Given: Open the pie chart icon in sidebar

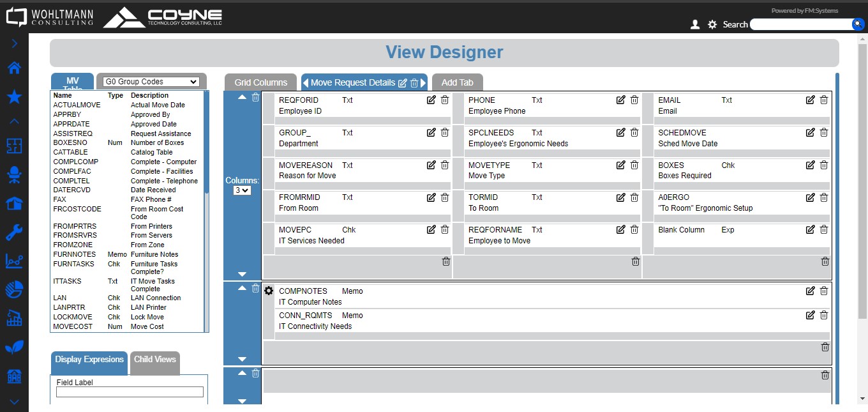Looking at the screenshot, I should (x=14, y=289).
